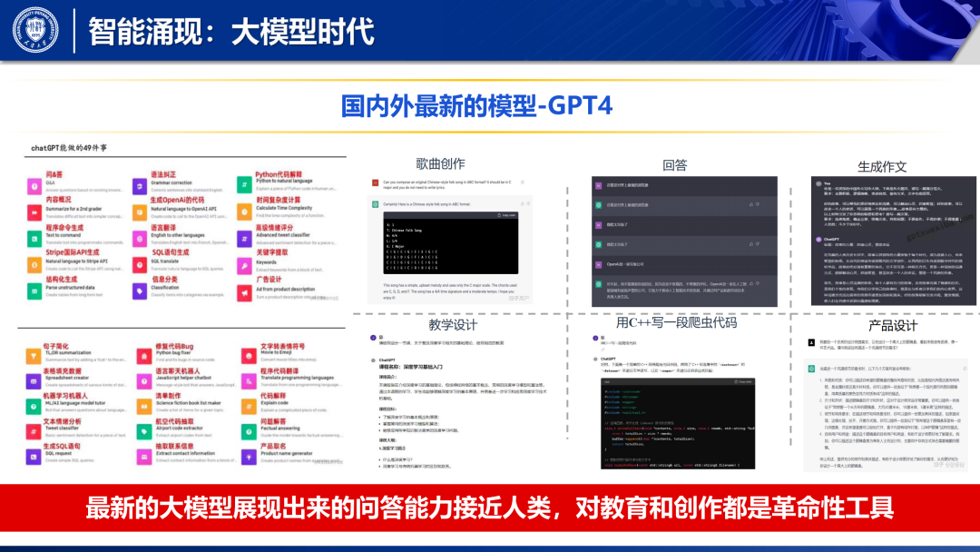This screenshot has height=552, width=980.
Task: Click the university logo emblem in header
Action: 35,29
